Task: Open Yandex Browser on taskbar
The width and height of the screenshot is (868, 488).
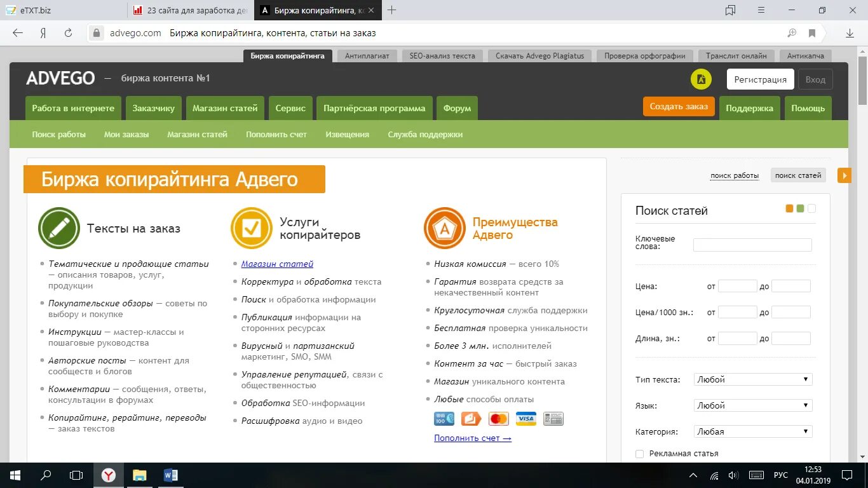Action: click(x=109, y=475)
